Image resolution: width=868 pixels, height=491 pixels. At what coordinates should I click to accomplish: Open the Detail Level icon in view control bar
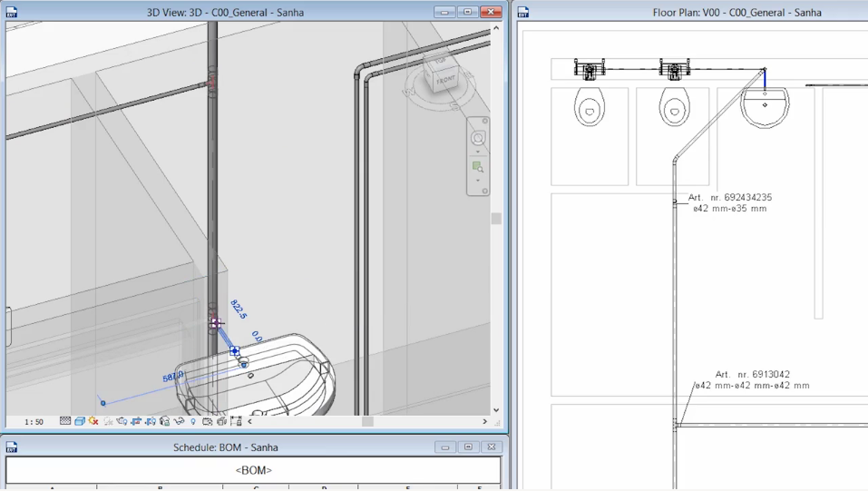[x=65, y=421]
